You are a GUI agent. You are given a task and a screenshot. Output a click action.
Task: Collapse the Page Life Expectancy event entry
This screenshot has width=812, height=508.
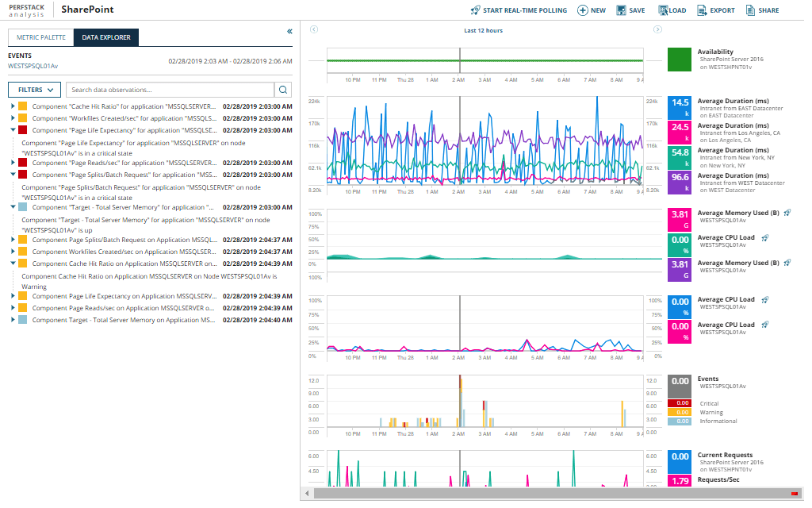click(12, 130)
